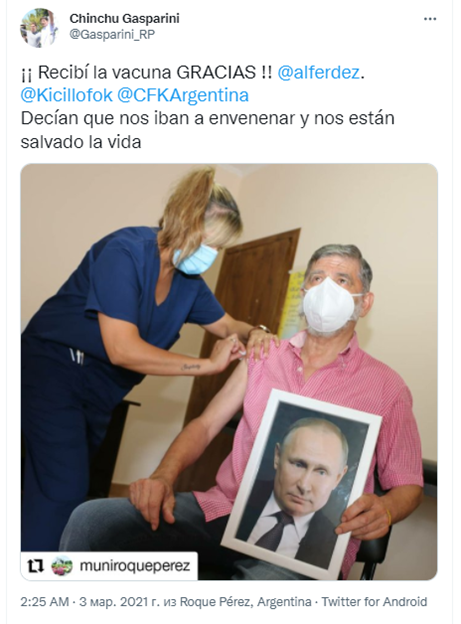Visit the @CFKArgentina mention
This screenshot has width=461, height=624.
coord(183,95)
